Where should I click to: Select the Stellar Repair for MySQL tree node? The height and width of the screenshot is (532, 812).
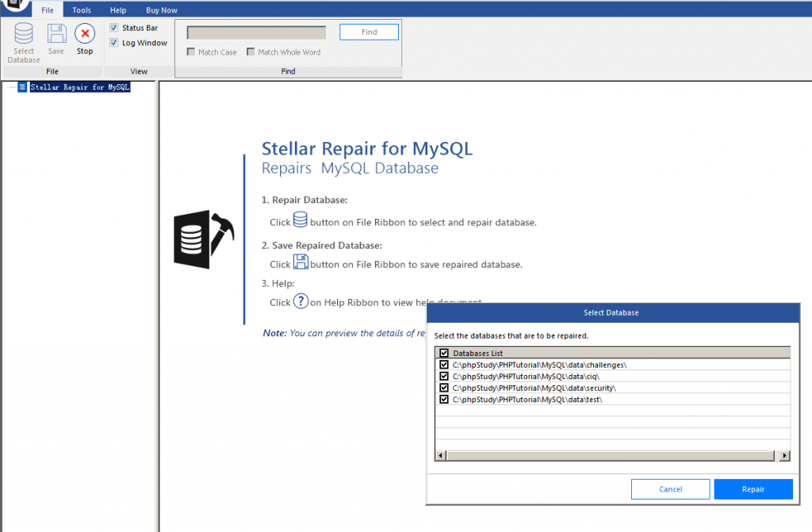pos(79,86)
